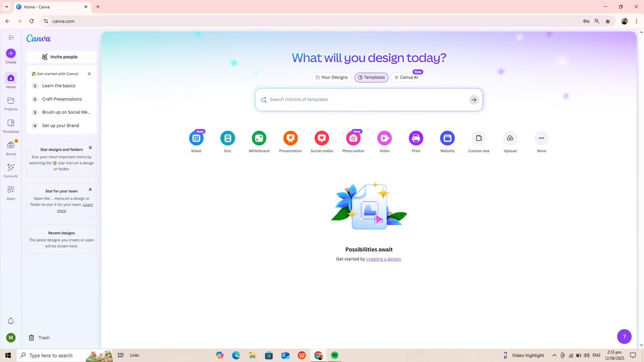Dismiss the 'Star designs and folders' tip
The image size is (644, 362).
click(x=90, y=147)
